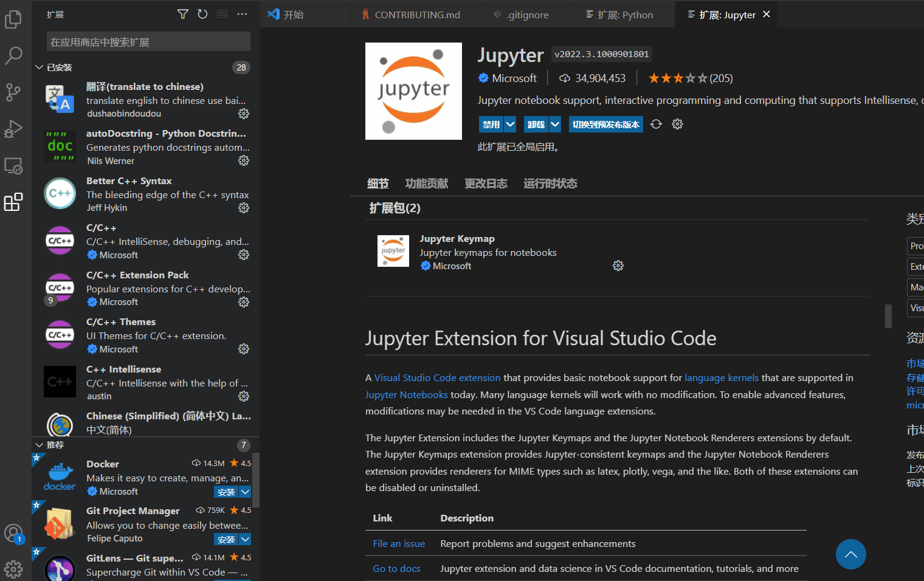Select the 功能贡献 tab

click(x=427, y=184)
